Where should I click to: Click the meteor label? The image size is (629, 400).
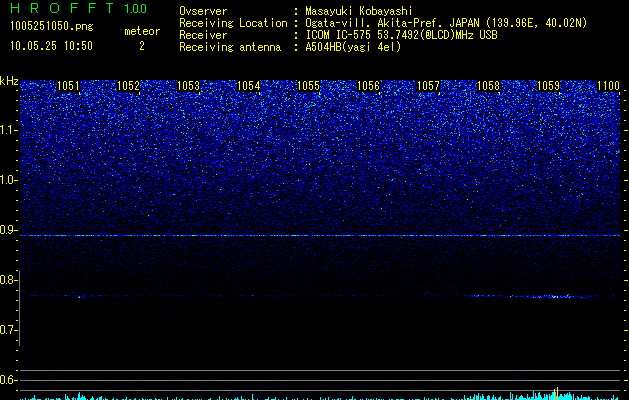pyautogui.click(x=142, y=31)
